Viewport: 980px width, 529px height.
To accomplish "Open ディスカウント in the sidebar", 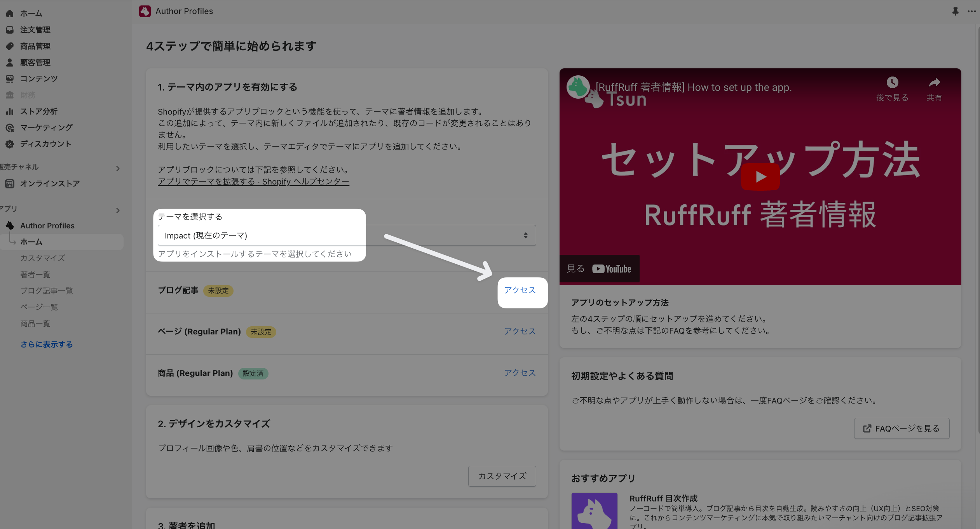I will 46,144.
